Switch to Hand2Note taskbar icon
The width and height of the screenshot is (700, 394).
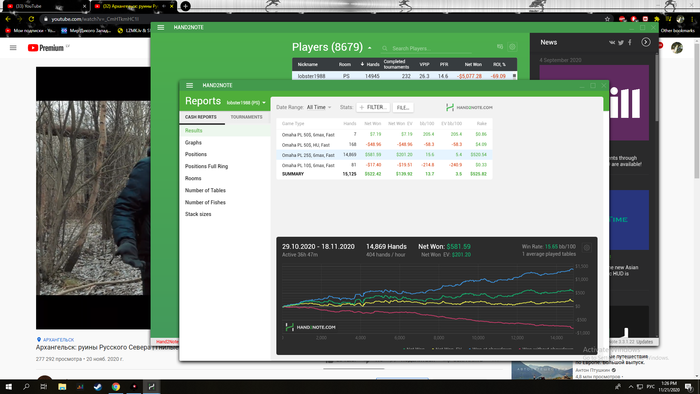click(x=152, y=387)
